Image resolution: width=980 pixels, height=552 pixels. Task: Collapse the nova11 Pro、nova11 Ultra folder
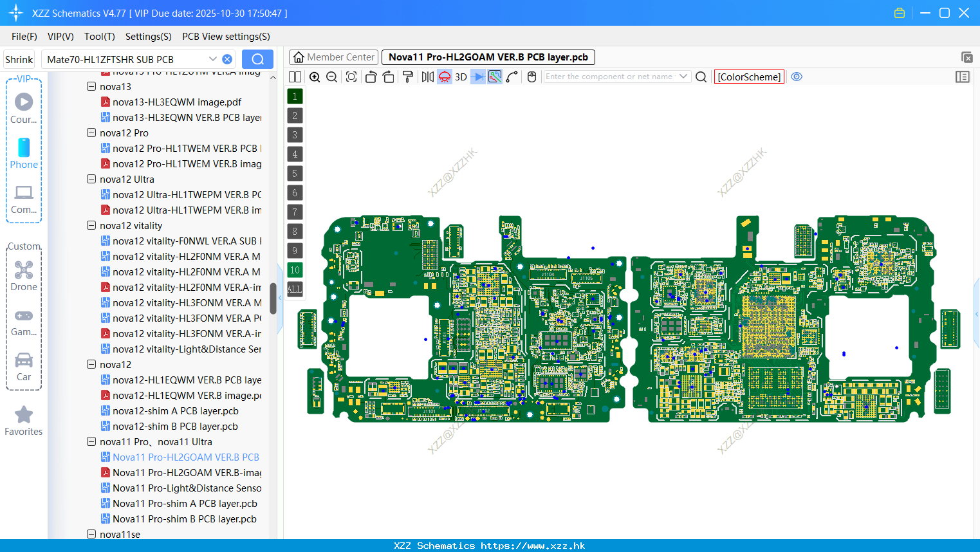pos(91,441)
